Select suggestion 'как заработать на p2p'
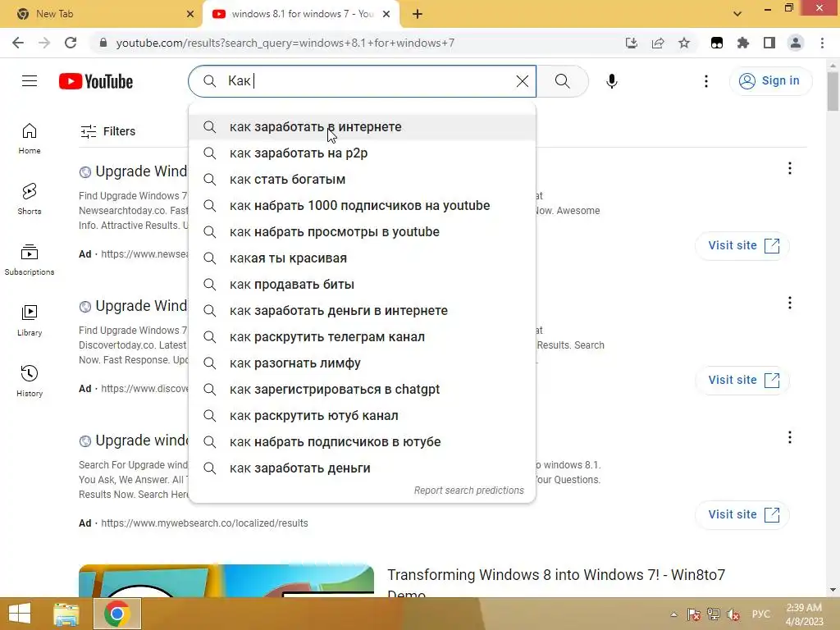This screenshot has width=840, height=630. coord(362,153)
